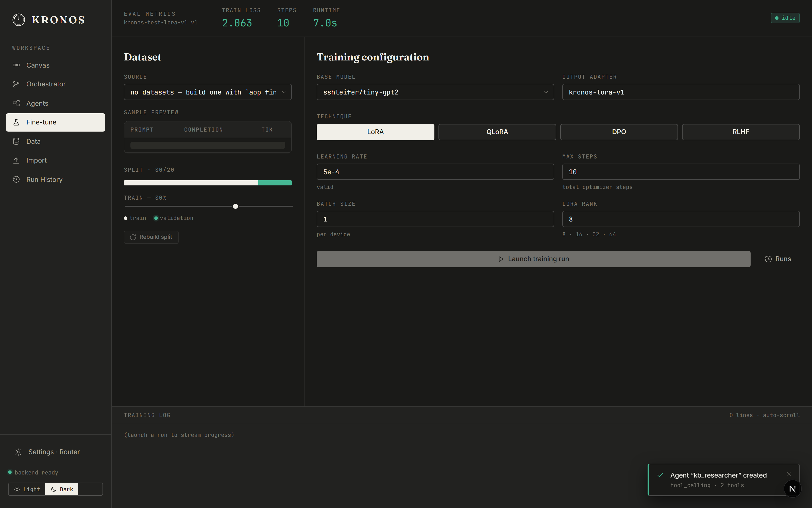The image size is (812, 508).
Task: Click the COMPLETION column header
Action: point(203,130)
